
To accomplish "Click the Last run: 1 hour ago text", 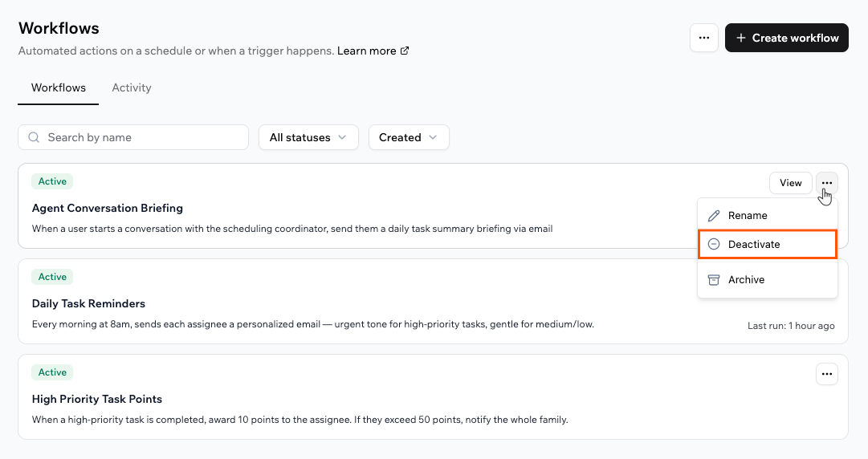I will coord(791,326).
